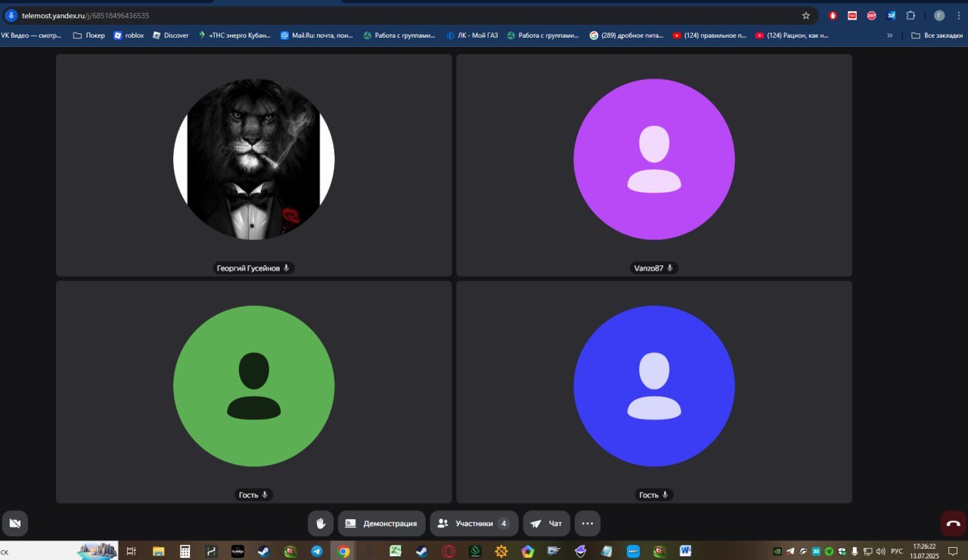
Task: Open the Чат panel
Action: coord(547,523)
